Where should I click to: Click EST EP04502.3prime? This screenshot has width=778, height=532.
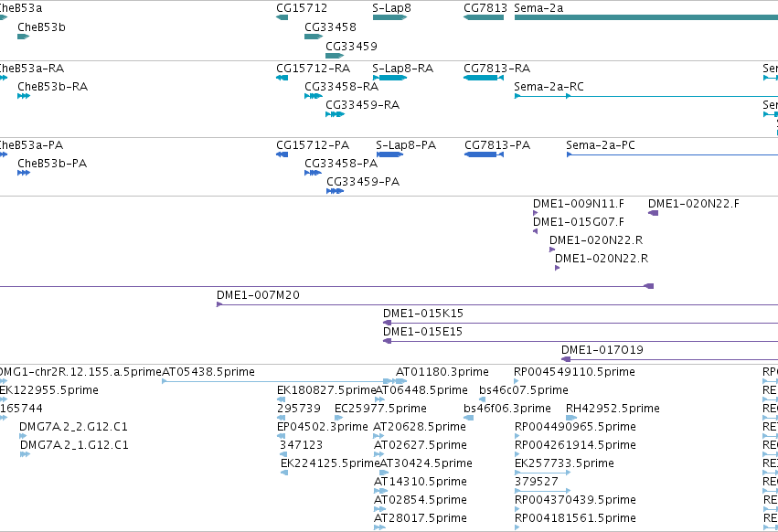(323, 427)
